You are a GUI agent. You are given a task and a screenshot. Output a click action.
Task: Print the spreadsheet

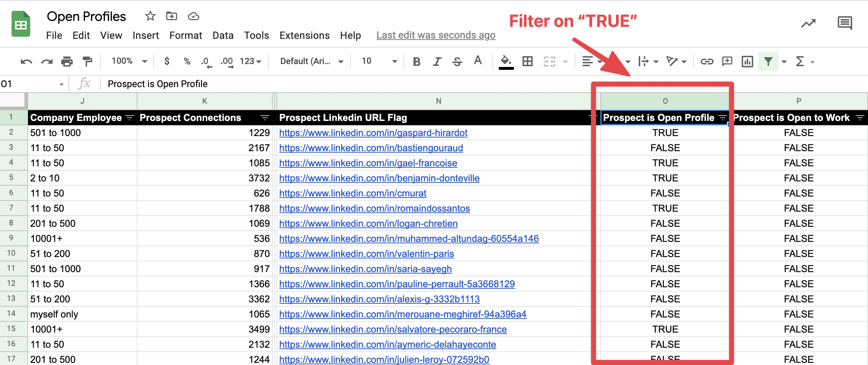(x=67, y=62)
